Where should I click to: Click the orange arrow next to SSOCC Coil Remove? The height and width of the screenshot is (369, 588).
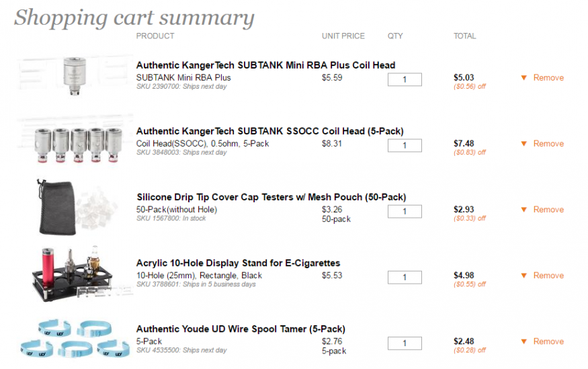tap(523, 144)
